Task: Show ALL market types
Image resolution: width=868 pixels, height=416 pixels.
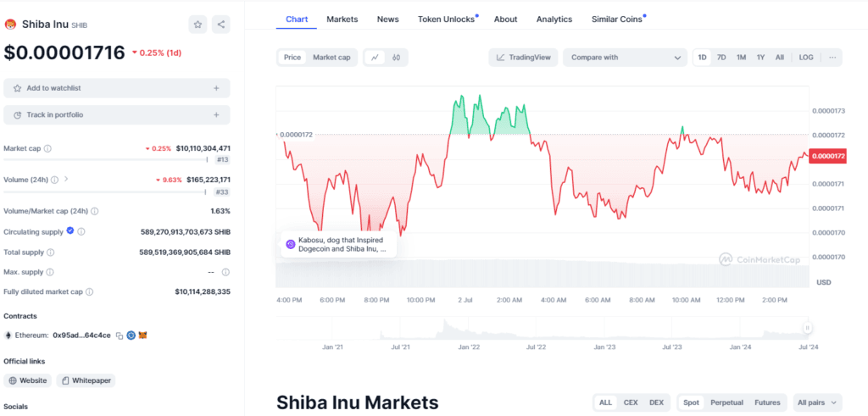Action: (x=605, y=402)
